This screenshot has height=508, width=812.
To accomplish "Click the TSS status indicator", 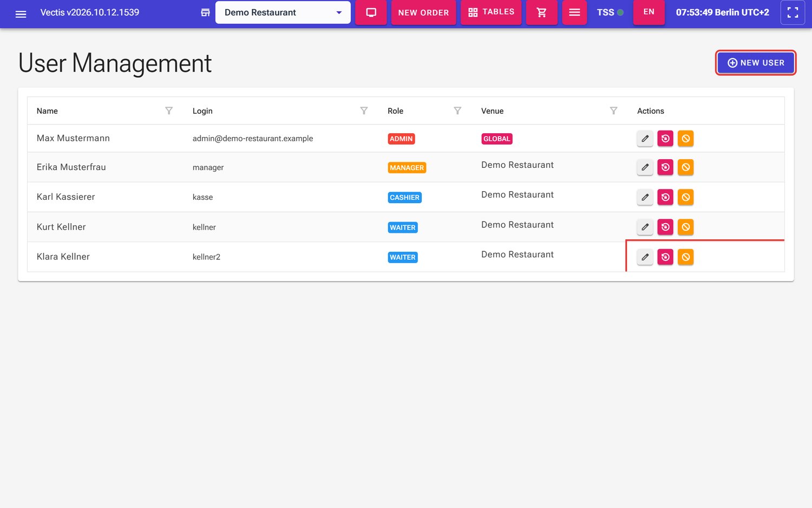I will [610, 12].
